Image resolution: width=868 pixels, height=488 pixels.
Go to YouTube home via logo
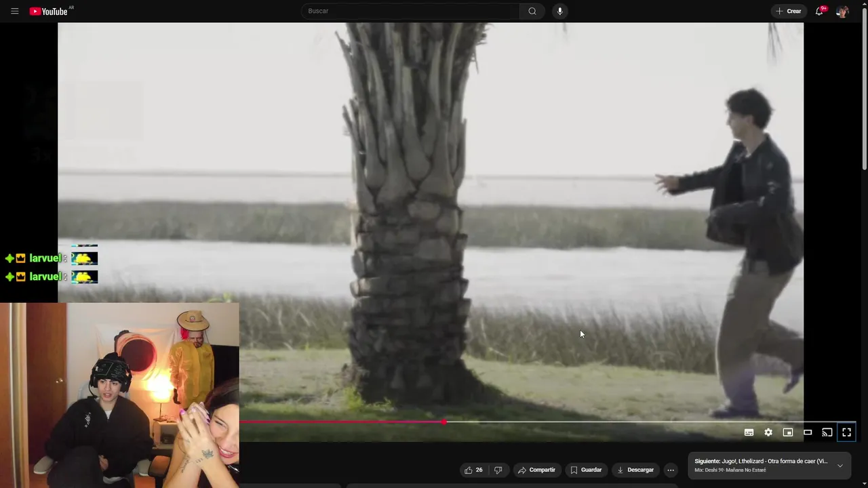(x=50, y=11)
